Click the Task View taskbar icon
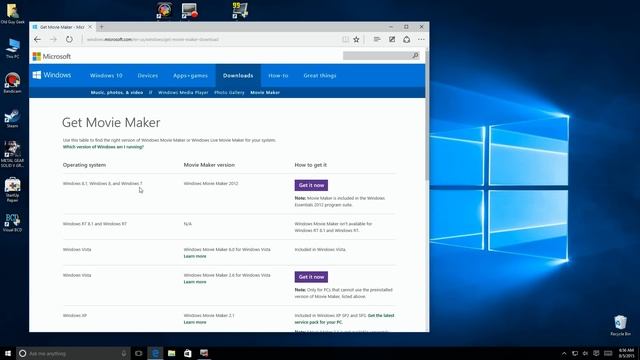This screenshot has width=640, height=360. coord(139,353)
